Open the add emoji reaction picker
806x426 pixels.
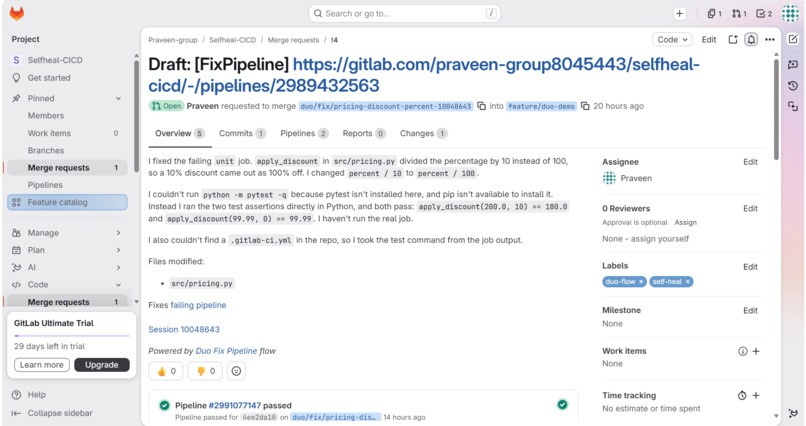pyautogui.click(x=236, y=371)
